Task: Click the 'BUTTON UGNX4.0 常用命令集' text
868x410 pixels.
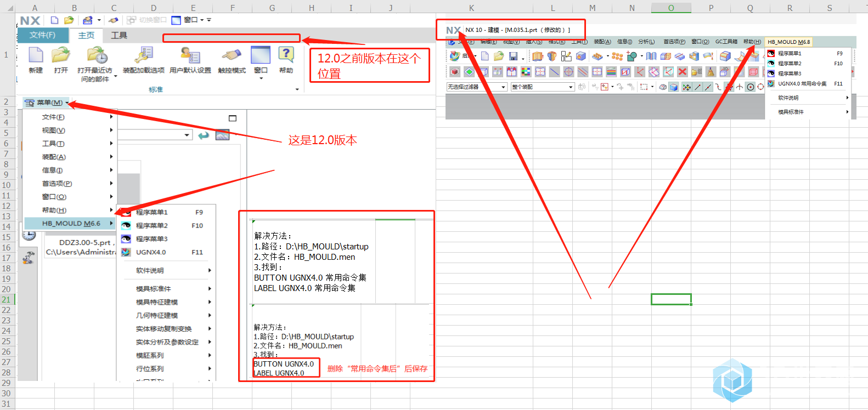Action: click(310, 277)
